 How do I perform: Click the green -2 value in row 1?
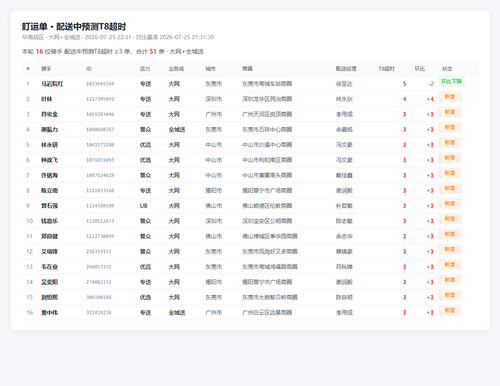[x=431, y=84]
